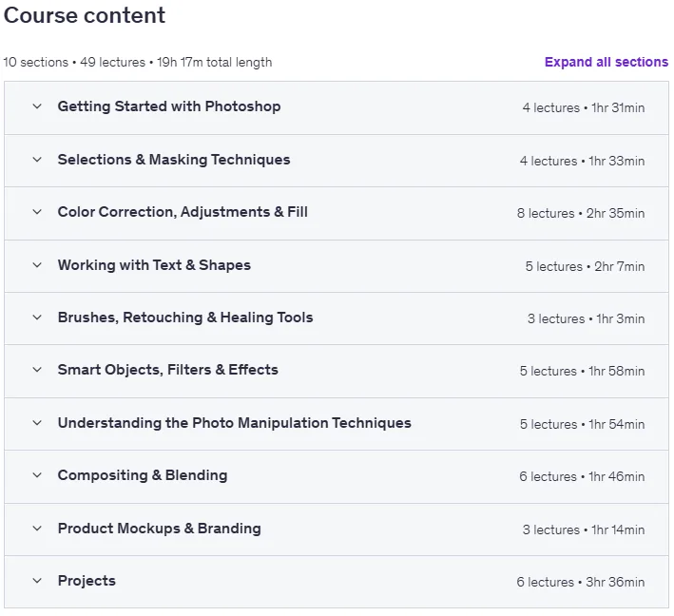Expand Selections & Masking Techniques chevron

coord(37,160)
